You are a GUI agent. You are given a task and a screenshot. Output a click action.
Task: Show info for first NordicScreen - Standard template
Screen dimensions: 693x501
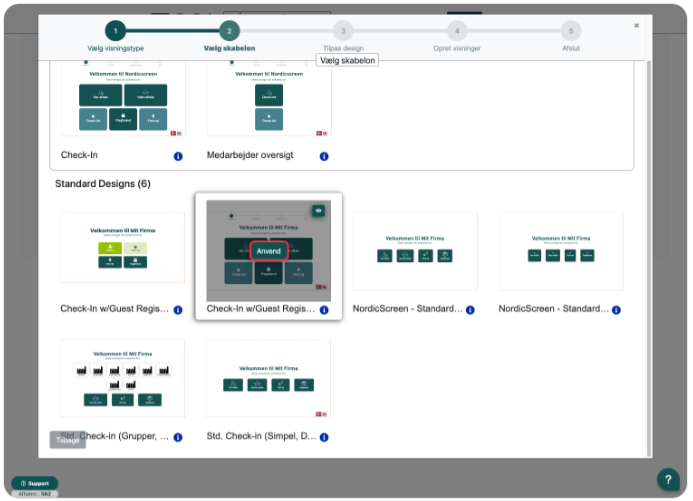[470, 310]
